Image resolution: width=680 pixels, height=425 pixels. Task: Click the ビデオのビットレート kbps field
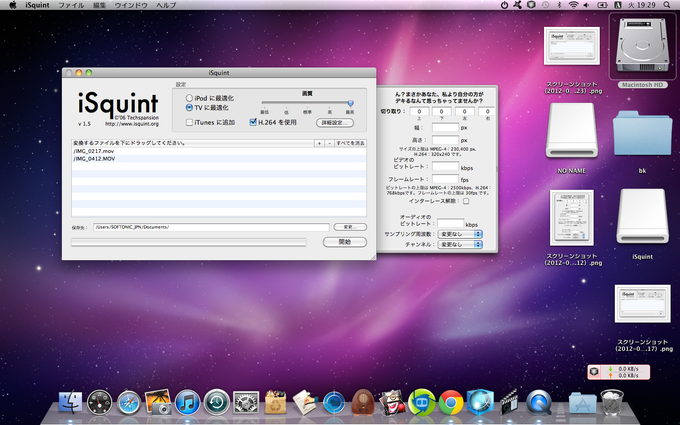pyautogui.click(x=445, y=167)
